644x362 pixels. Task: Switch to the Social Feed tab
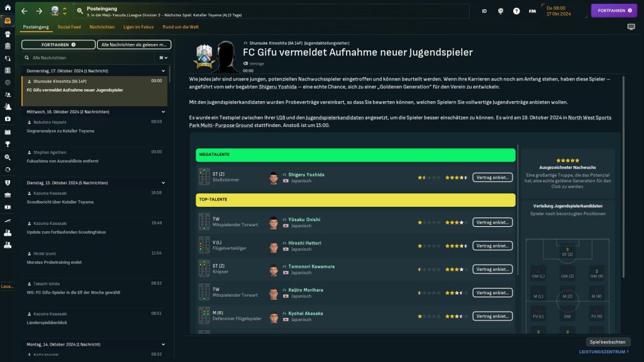pos(69,27)
